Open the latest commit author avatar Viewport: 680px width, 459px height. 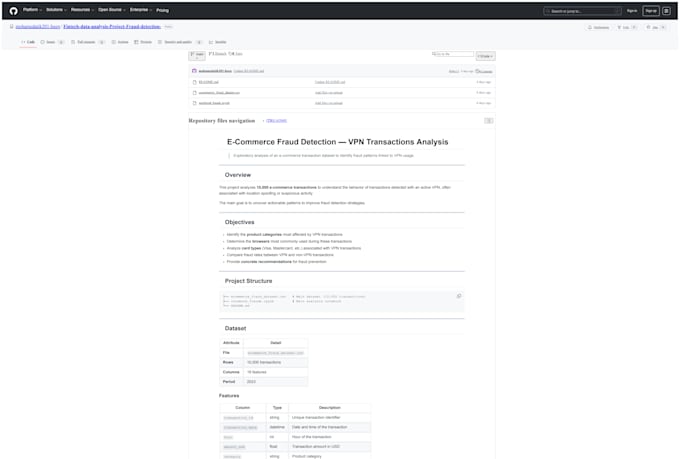pyautogui.click(x=194, y=71)
